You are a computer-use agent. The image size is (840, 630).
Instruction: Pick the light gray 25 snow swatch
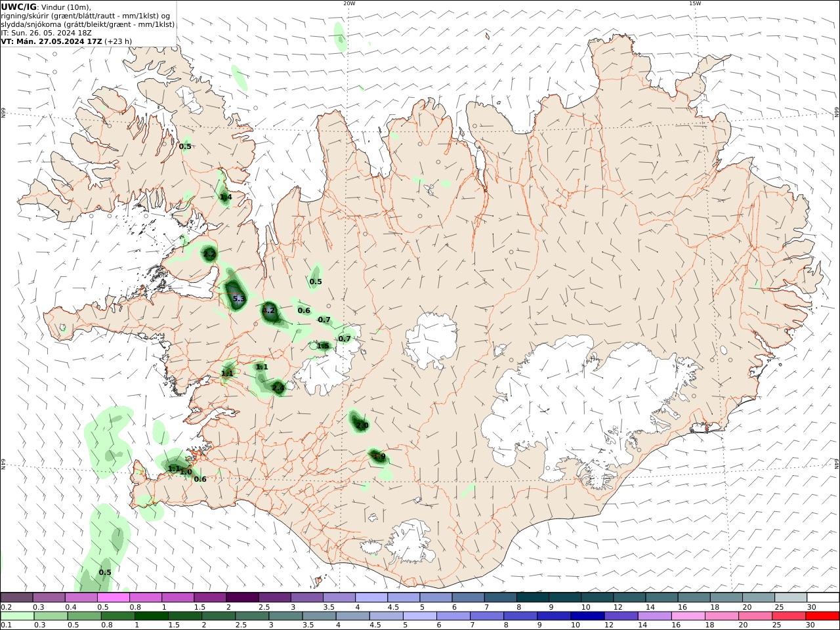790,597
